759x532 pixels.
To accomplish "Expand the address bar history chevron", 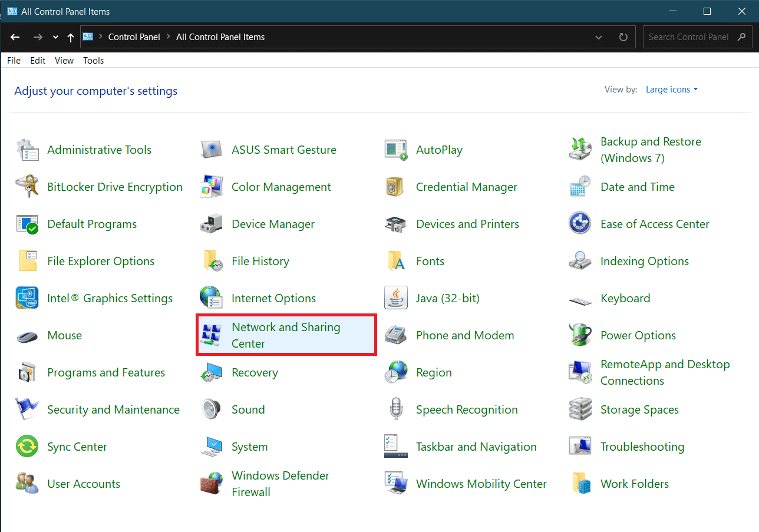I will pos(599,37).
